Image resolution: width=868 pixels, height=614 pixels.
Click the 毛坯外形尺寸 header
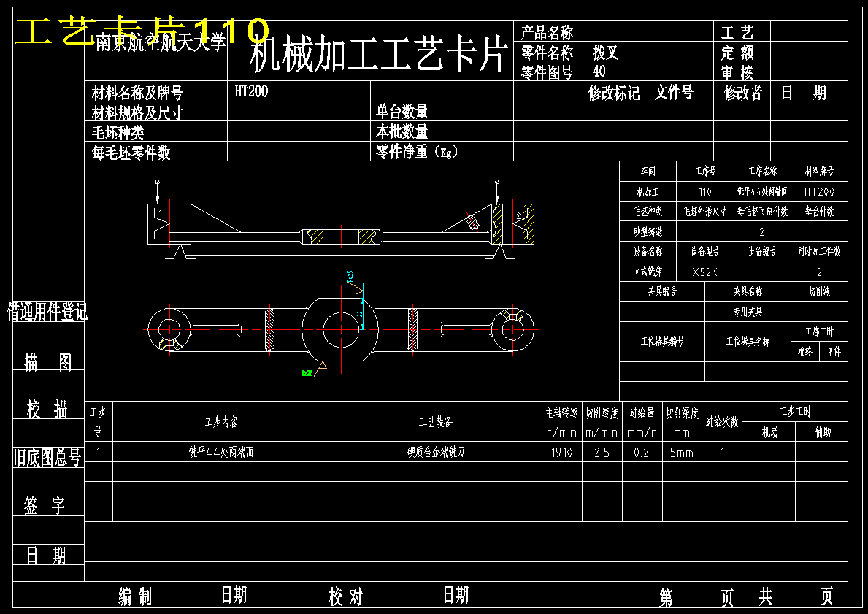(704, 211)
